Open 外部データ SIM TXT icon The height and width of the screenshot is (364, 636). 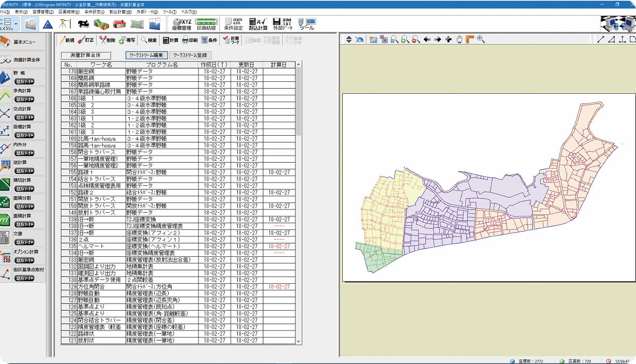(283, 24)
